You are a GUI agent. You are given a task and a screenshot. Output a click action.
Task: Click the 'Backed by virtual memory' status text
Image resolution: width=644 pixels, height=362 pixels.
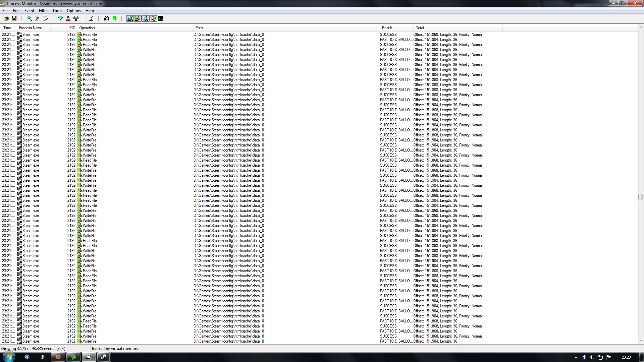click(x=115, y=349)
